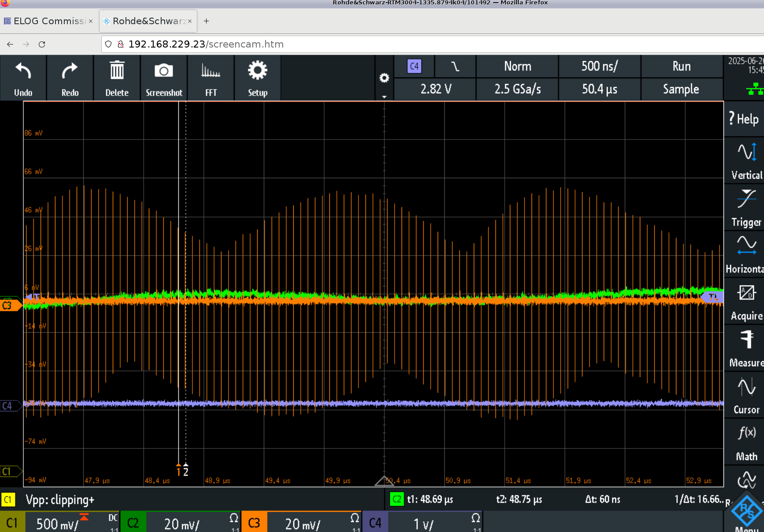This screenshot has width=764, height=532.
Task: Take a Screenshot with the camera icon
Action: pyautogui.click(x=164, y=71)
